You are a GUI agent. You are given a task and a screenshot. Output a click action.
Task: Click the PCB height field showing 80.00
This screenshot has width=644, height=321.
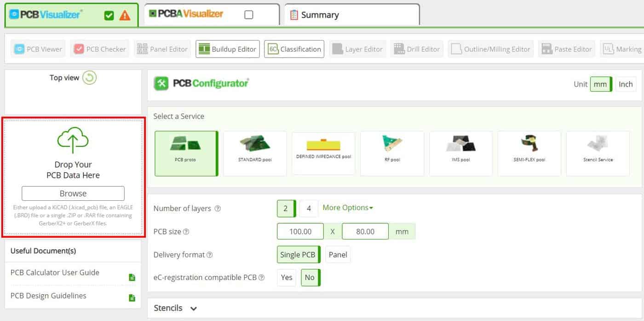point(365,232)
